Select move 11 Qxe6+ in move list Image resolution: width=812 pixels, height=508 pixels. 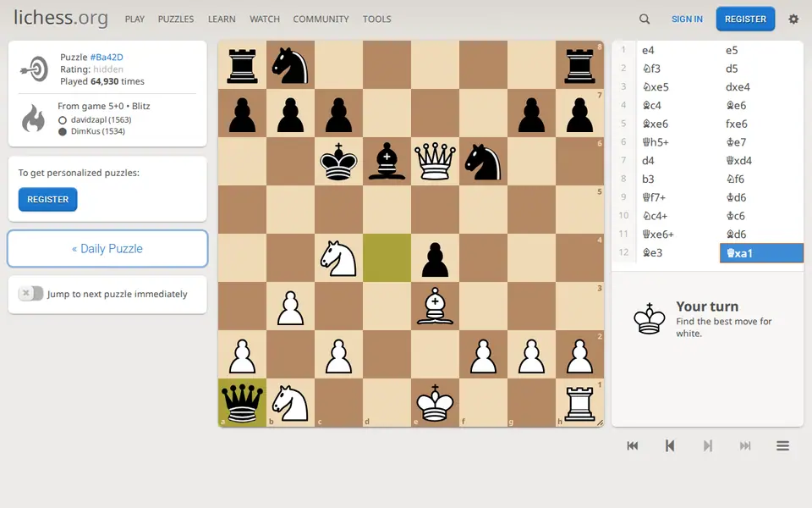pos(678,235)
